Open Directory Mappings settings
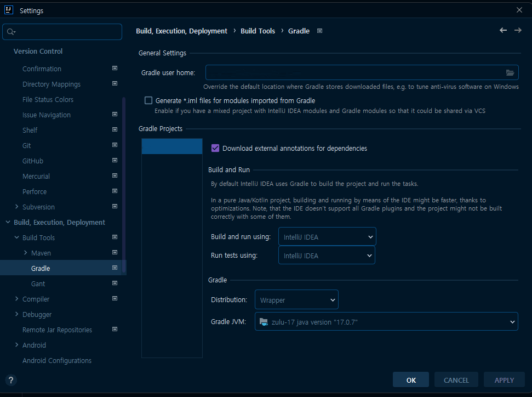 pos(52,84)
